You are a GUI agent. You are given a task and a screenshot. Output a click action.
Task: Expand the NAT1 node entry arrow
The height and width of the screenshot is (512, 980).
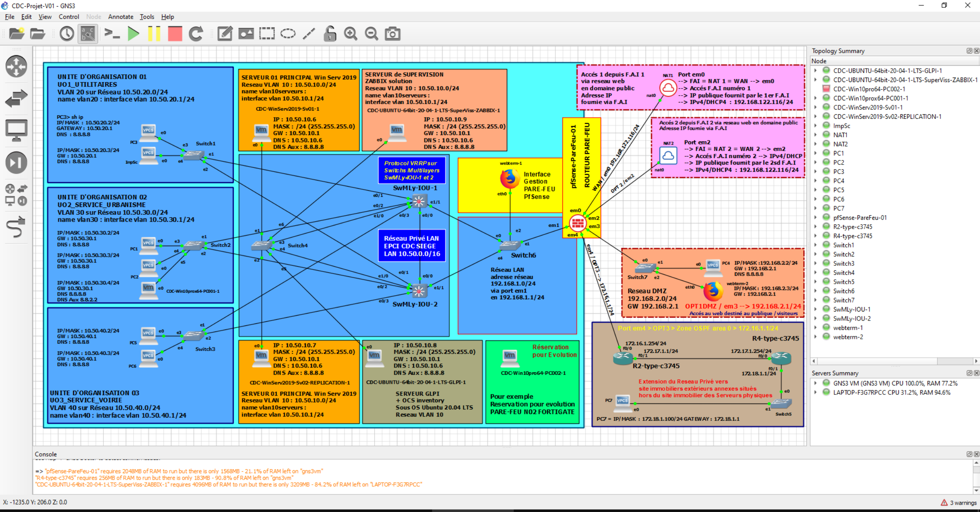(x=815, y=135)
